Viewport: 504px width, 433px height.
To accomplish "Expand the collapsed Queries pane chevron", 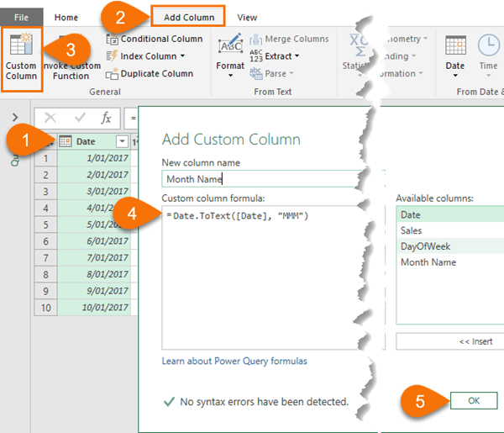I will pos(15,117).
